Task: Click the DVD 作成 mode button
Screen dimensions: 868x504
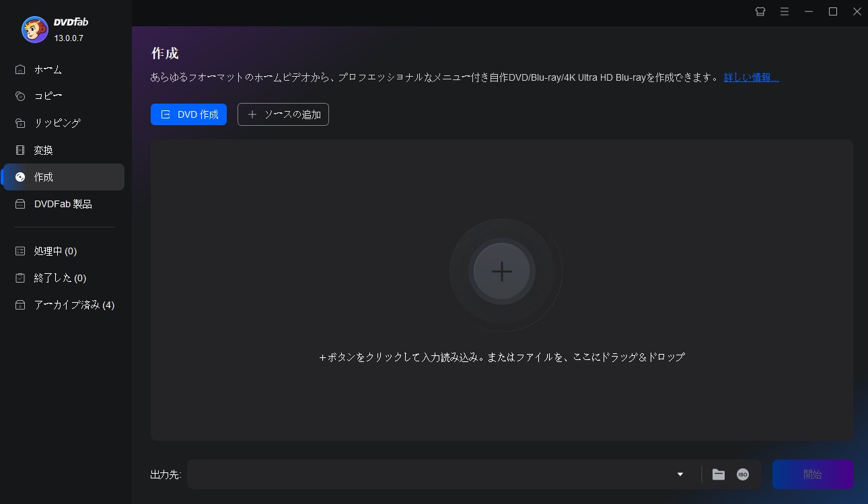Action: point(188,114)
